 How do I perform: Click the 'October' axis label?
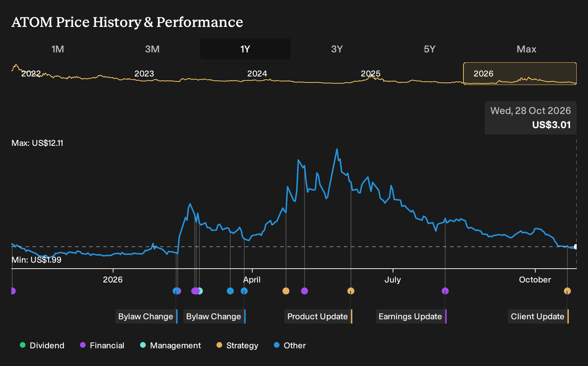pyautogui.click(x=535, y=280)
